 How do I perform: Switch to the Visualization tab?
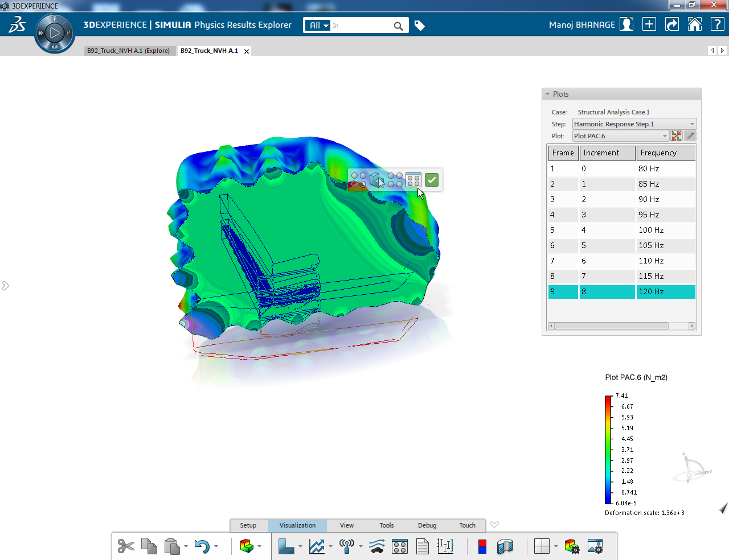297,525
